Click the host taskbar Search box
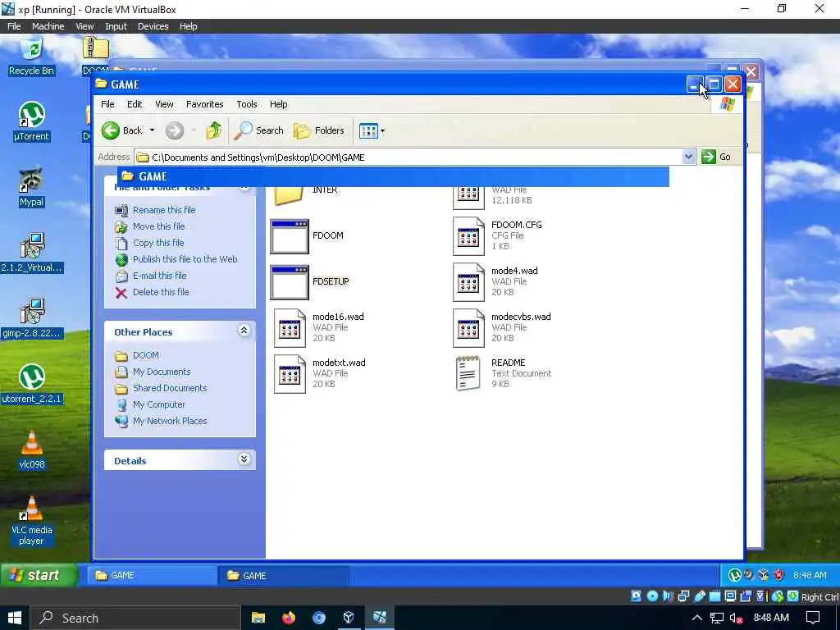840x630 pixels. tap(134, 619)
